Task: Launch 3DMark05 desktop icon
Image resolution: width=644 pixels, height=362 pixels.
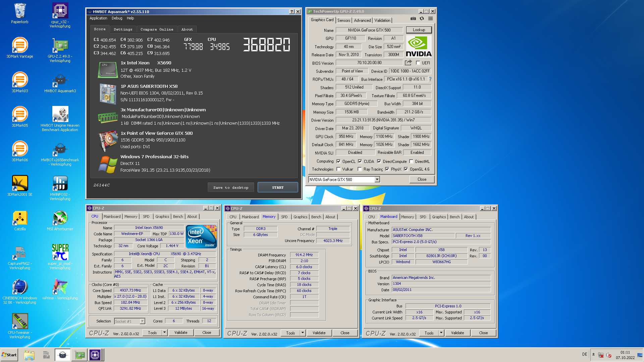Action: [20, 117]
